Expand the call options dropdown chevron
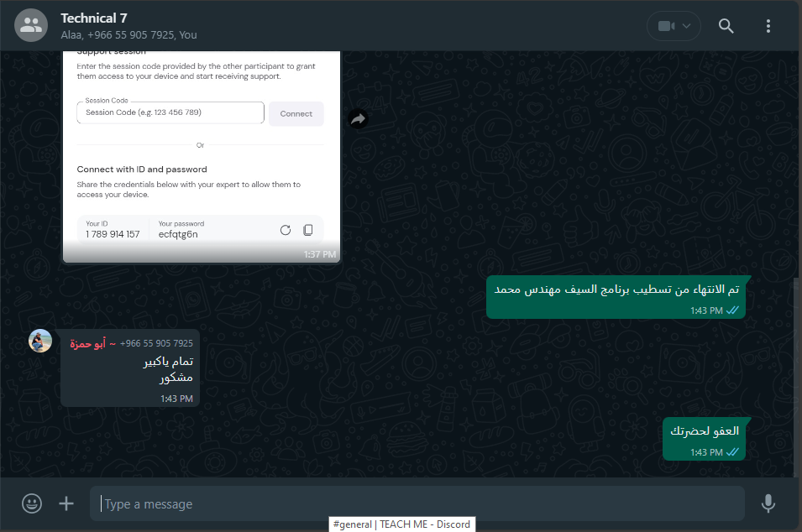The height and width of the screenshot is (532, 802). point(686,26)
